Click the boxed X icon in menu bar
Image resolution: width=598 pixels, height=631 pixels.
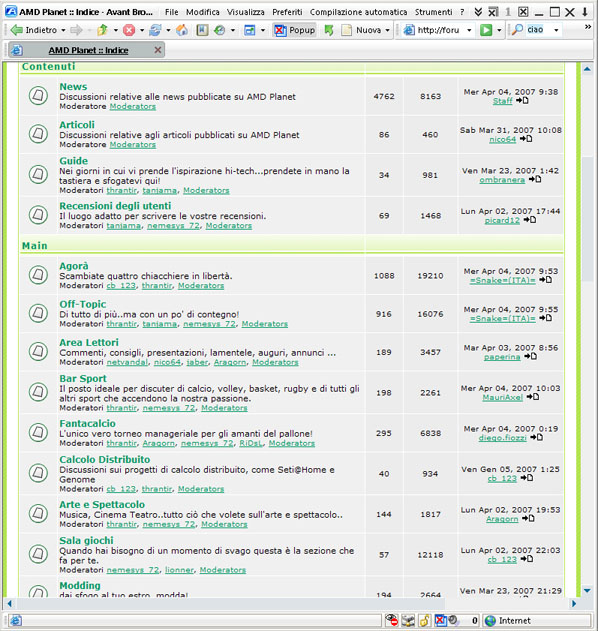coord(523,12)
